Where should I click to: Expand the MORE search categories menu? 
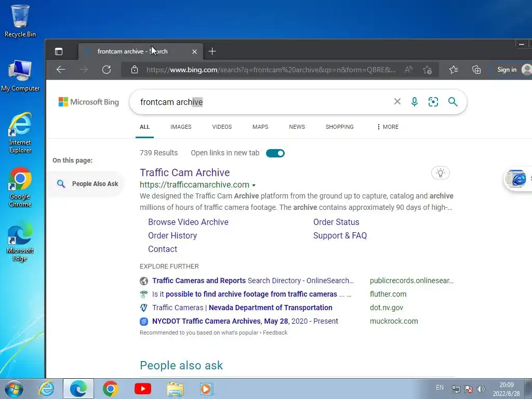[388, 127]
